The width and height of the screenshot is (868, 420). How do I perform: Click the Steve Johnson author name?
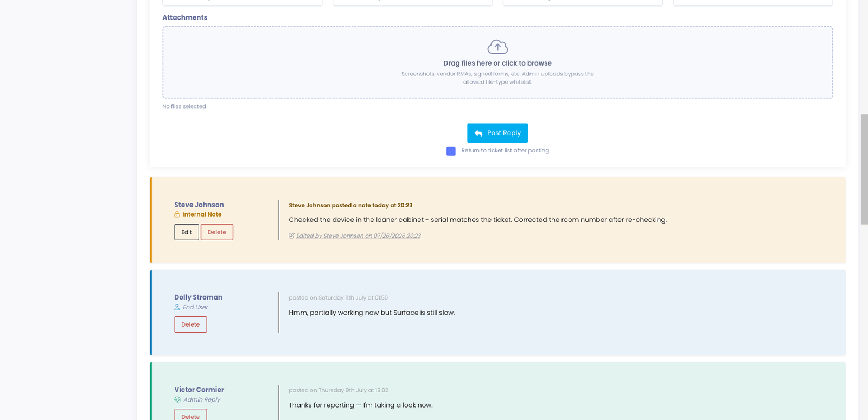(199, 205)
